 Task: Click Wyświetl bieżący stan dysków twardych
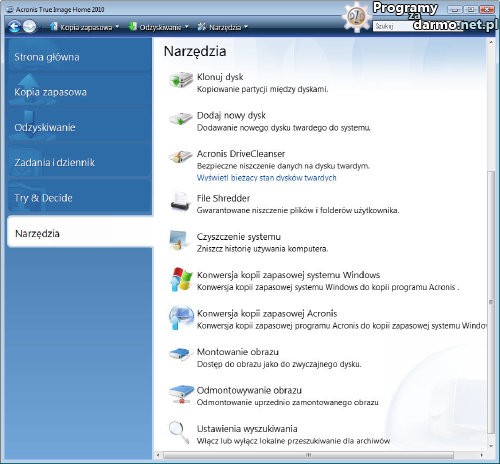pyautogui.click(x=266, y=178)
